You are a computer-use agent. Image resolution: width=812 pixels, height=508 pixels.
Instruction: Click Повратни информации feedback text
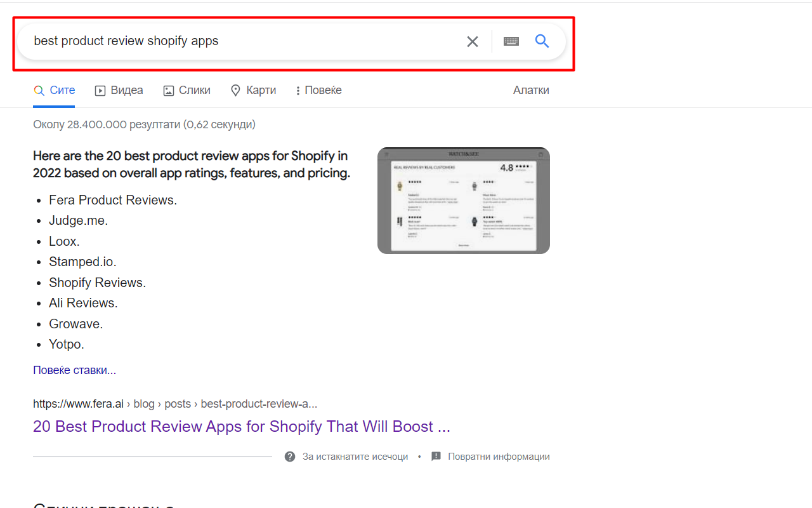499,456
